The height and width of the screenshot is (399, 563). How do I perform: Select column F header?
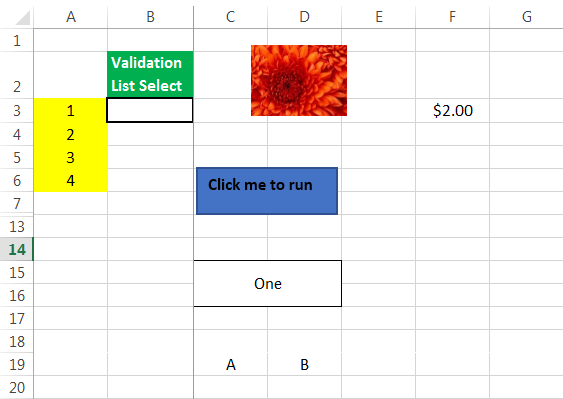coord(452,17)
